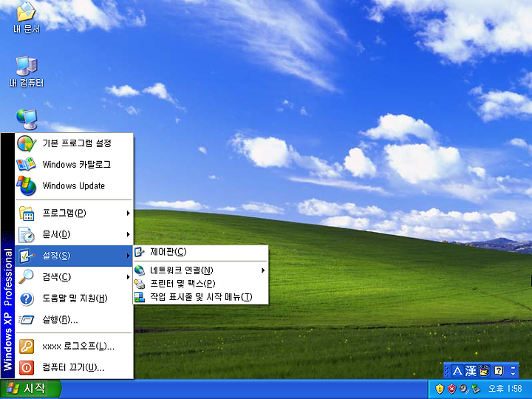Click the 설정(S) submenu arrow
Screen dimensions: 532x399
point(129,256)
